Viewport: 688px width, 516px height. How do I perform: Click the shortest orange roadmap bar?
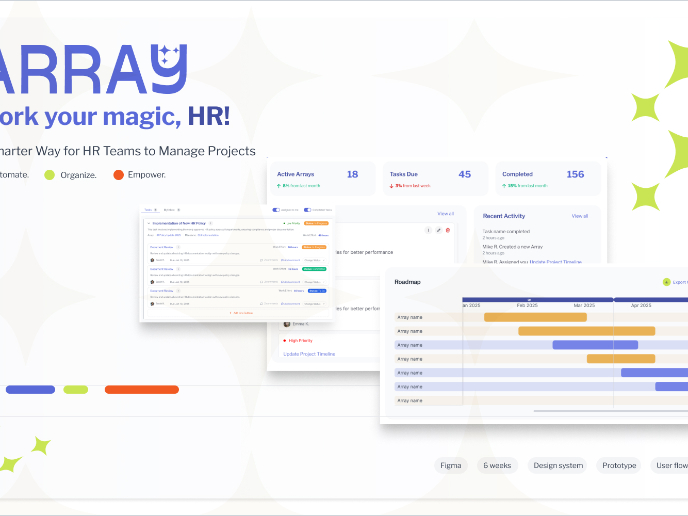621,359
